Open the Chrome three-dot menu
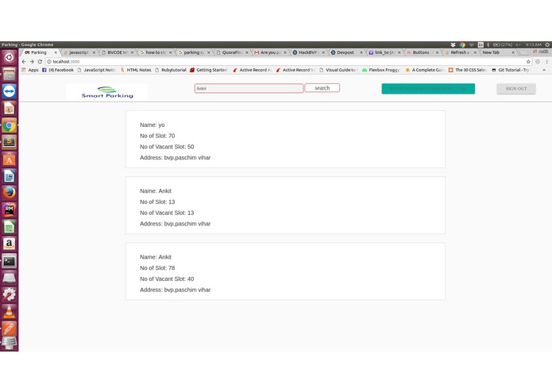The height and width of the screenshot is (392, 552). coord(546,62)
